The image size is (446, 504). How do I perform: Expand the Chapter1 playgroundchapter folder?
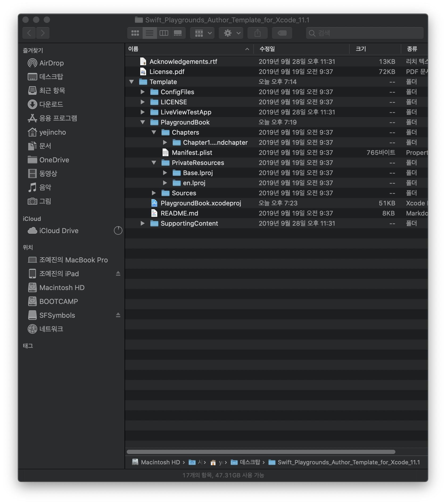(x=165, y=142)
